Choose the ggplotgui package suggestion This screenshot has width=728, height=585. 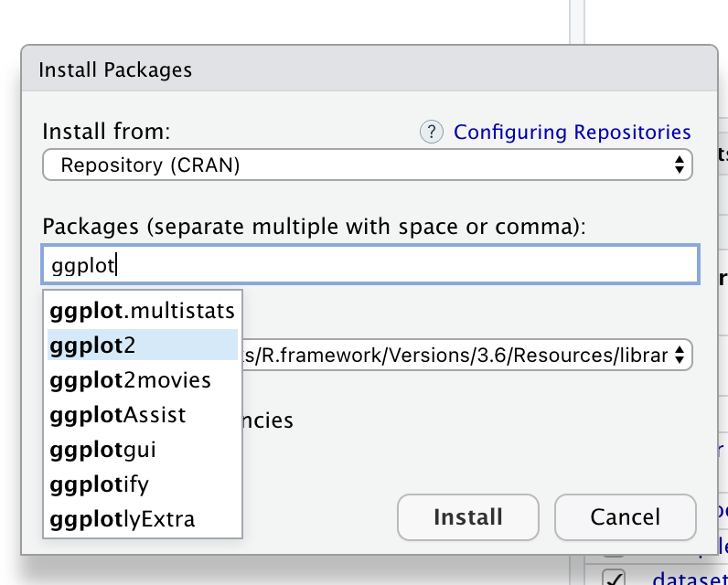pos(143,450)
